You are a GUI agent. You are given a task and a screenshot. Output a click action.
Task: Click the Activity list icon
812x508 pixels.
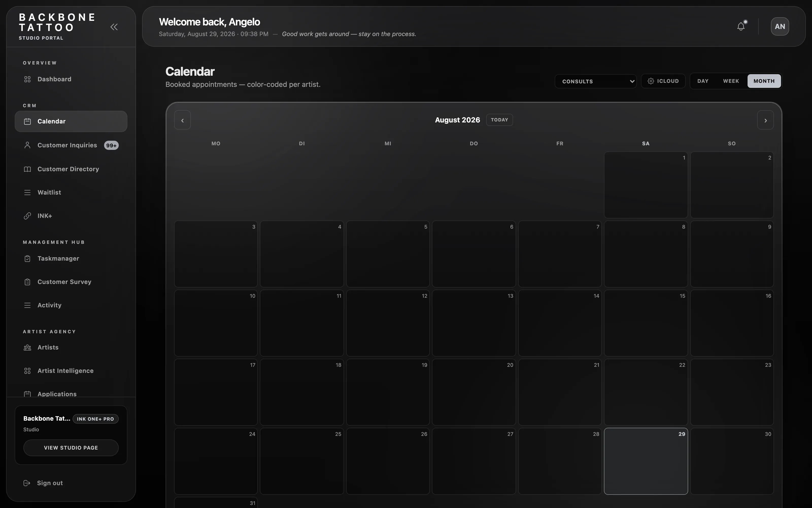coord(27,305)
